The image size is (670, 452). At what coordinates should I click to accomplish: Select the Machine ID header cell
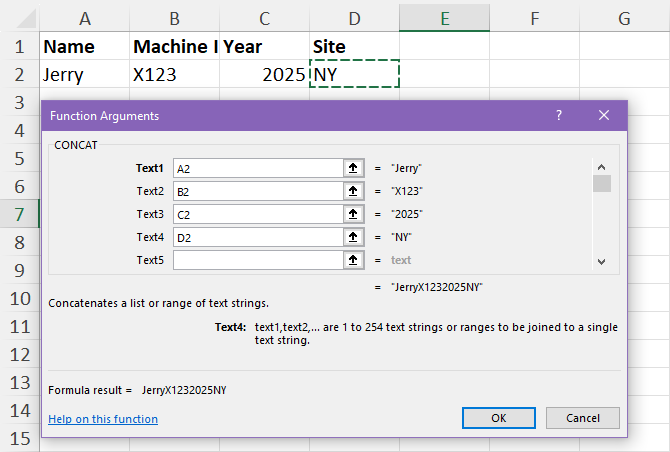(174, 46)
